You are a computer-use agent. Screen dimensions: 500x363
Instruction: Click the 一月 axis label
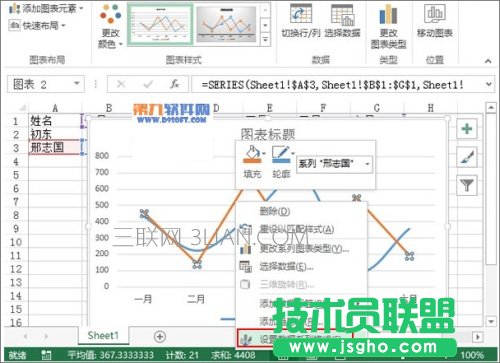(143, 299)
